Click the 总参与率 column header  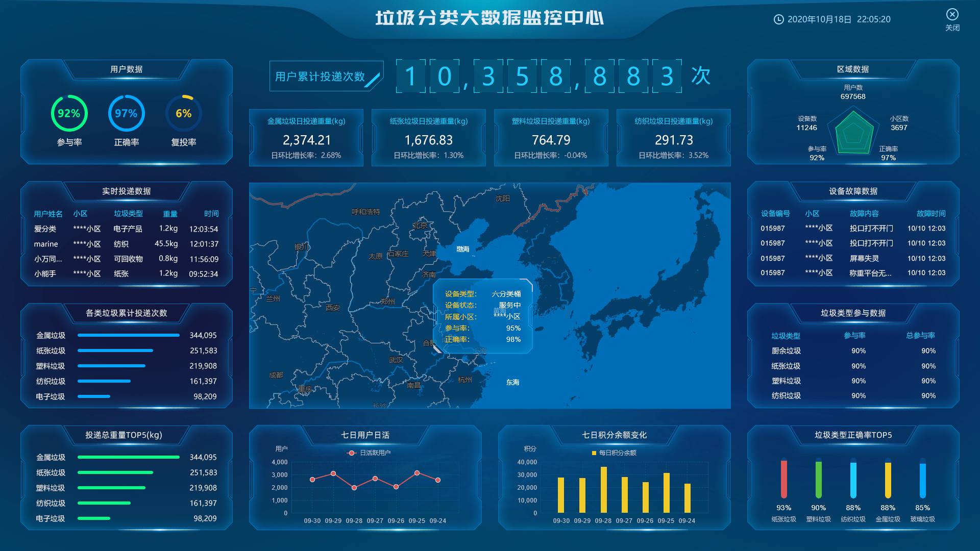920,336
